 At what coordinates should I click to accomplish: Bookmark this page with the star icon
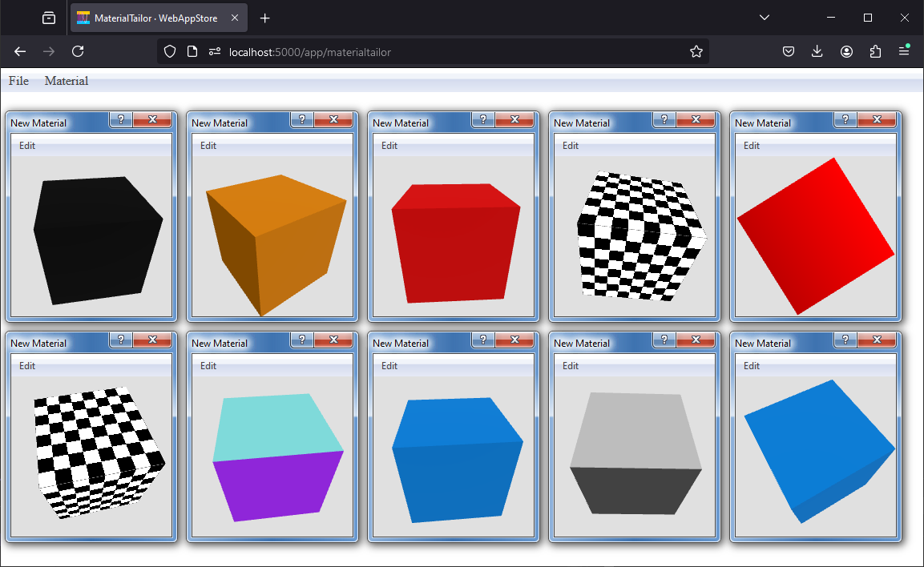(x=696, y=51)
